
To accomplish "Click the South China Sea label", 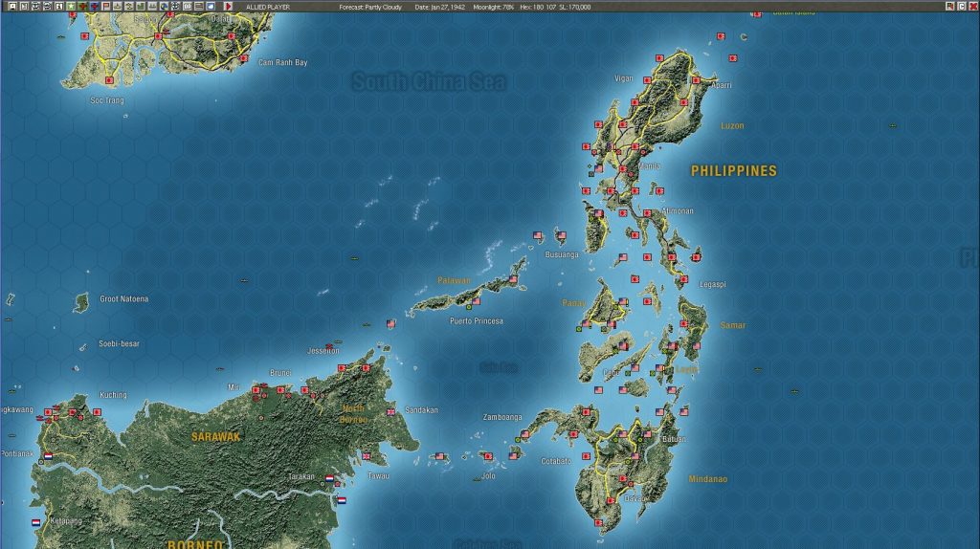I will point(429,81).
